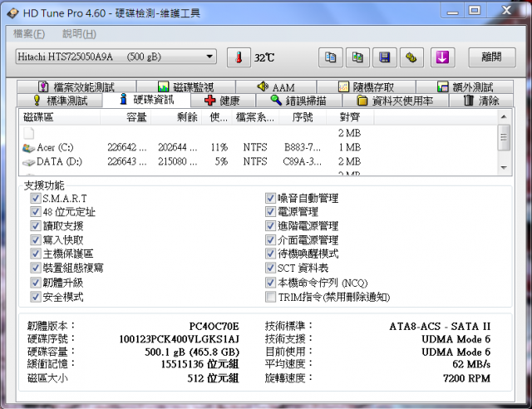The height and width of the screenshot is (409, 532).
Task: Toggle the 本機命令佇列 (NCQ) checkbox
Action: click(x=270, y=283)
